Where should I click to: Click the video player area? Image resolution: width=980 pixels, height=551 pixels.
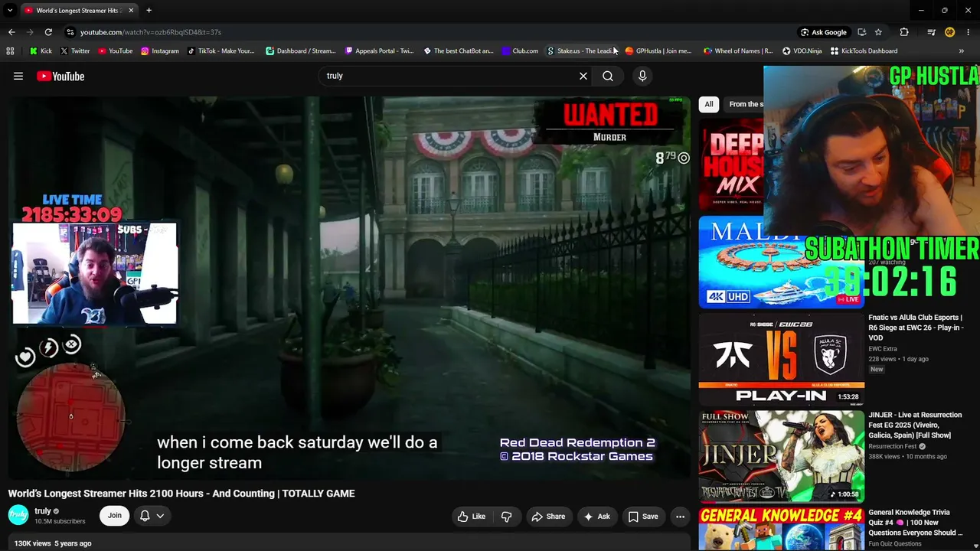[x=349, y=288]
